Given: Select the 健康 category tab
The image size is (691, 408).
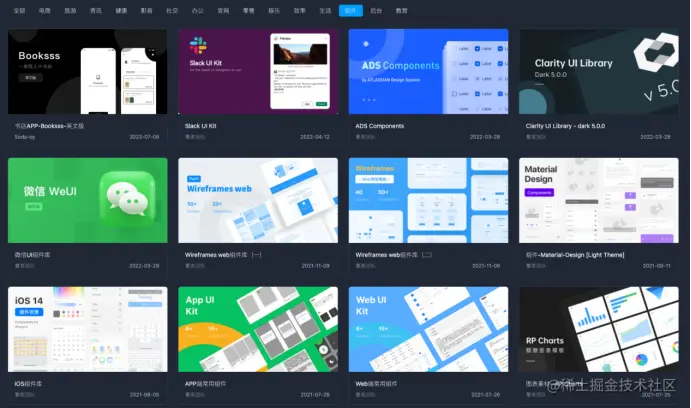Looking at the screenshot, I should click(x=121, y=11).
